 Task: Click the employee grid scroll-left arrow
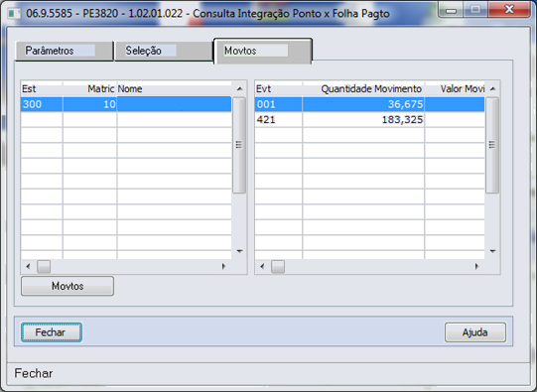pos(28,266)
